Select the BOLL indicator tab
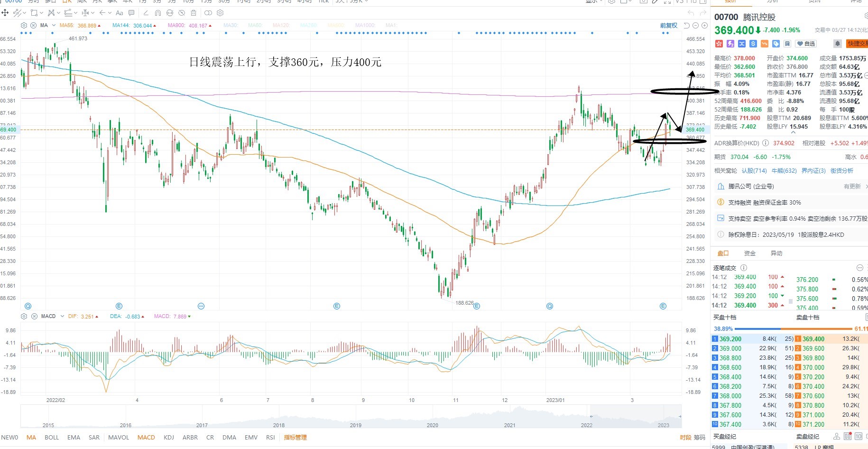This screenshot has width=868, height=449. (52, 437)
